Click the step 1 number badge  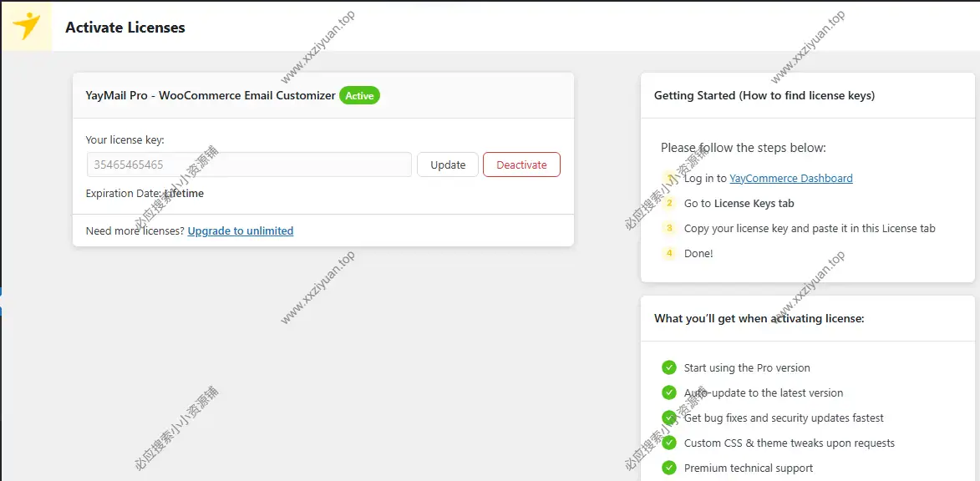pyautogui.click(x=668, y=178)
